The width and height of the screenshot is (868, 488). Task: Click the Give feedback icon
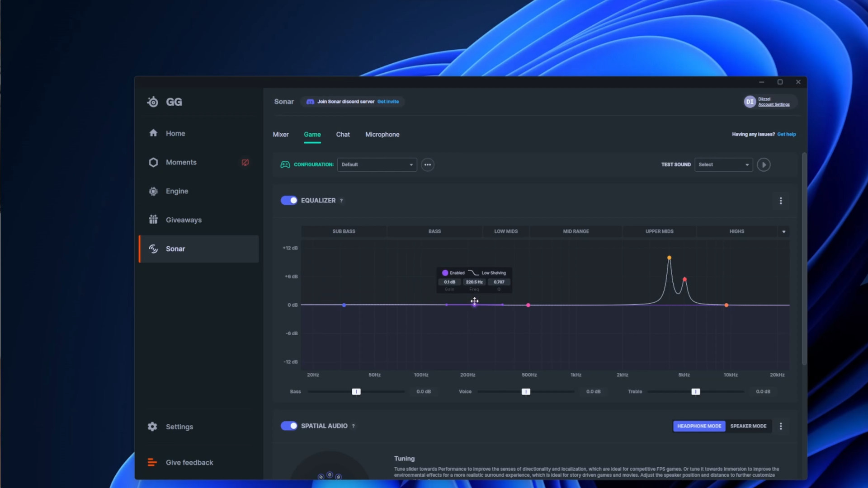click(x=152, y=462)
